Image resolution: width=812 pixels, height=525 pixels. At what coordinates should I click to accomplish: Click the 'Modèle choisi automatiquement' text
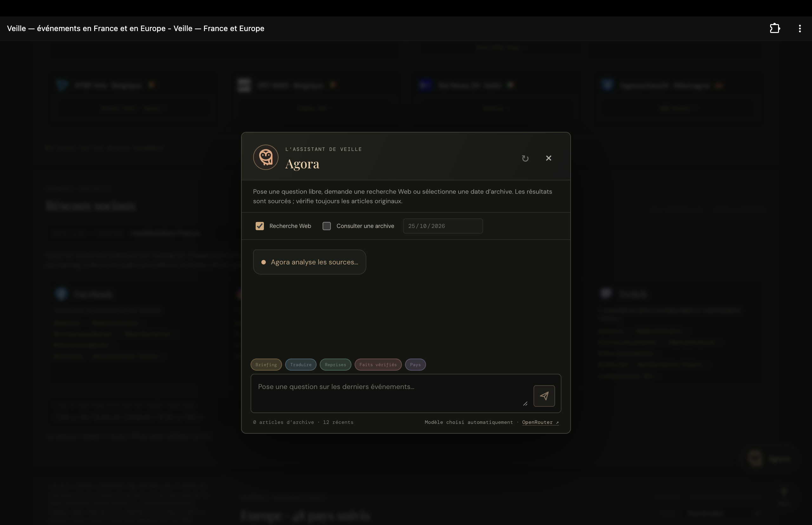click(x=468, y=422)
